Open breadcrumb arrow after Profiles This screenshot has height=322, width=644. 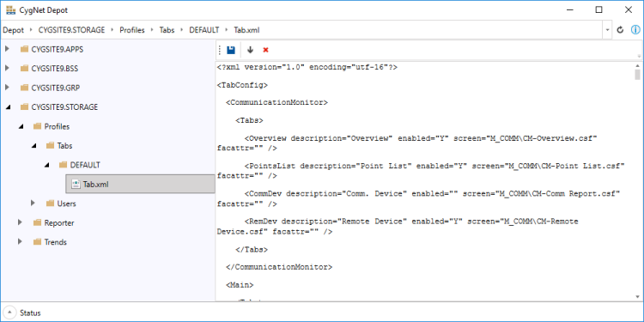pos(152,30)
